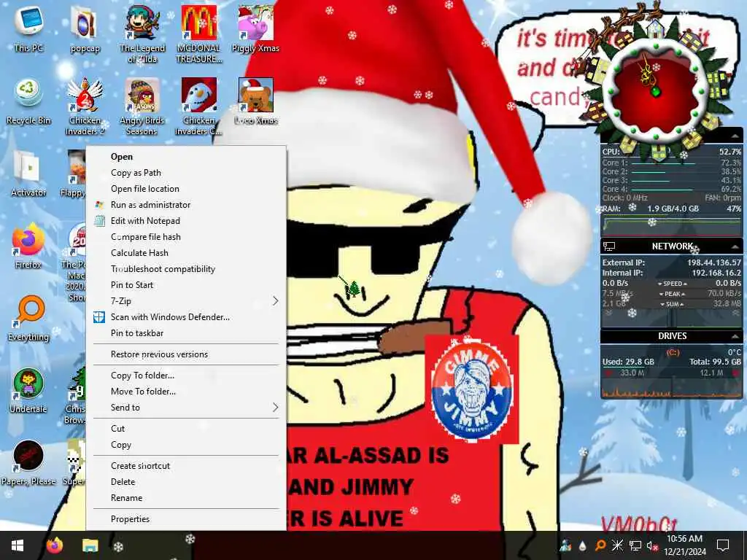Click the Everything magnifier tray icon
This screenshot has width=747, height=560.
click(600, 545)
